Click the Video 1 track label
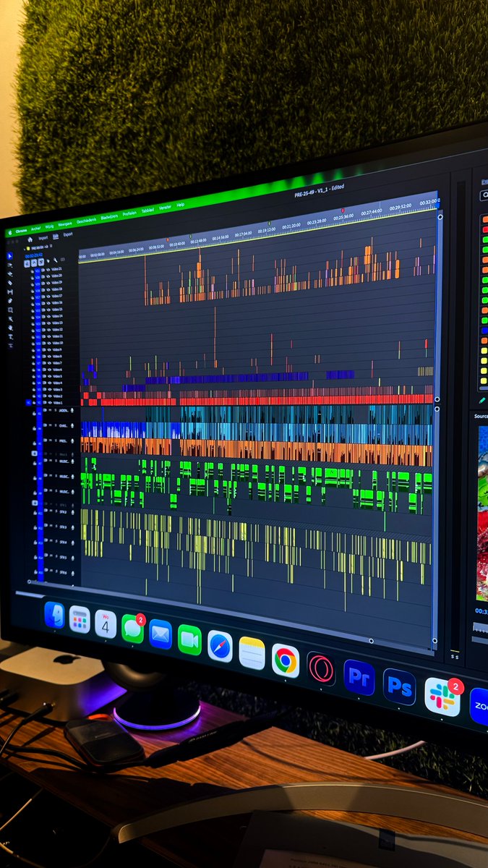The height and width of the screenshot is (868, 488). (58, 403)
